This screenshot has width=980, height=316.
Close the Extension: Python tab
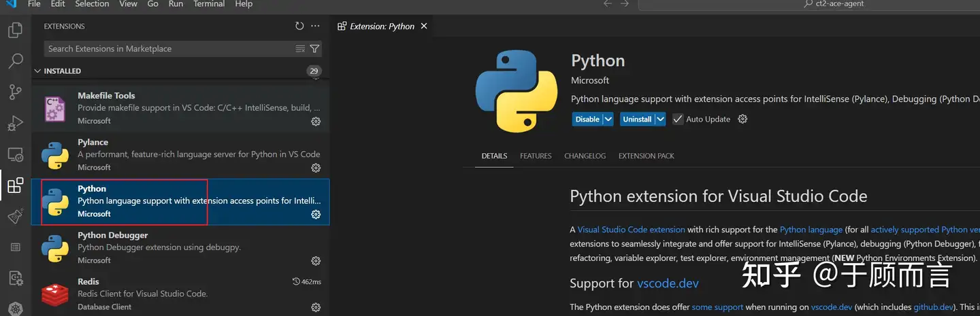[x=424, y=26]
